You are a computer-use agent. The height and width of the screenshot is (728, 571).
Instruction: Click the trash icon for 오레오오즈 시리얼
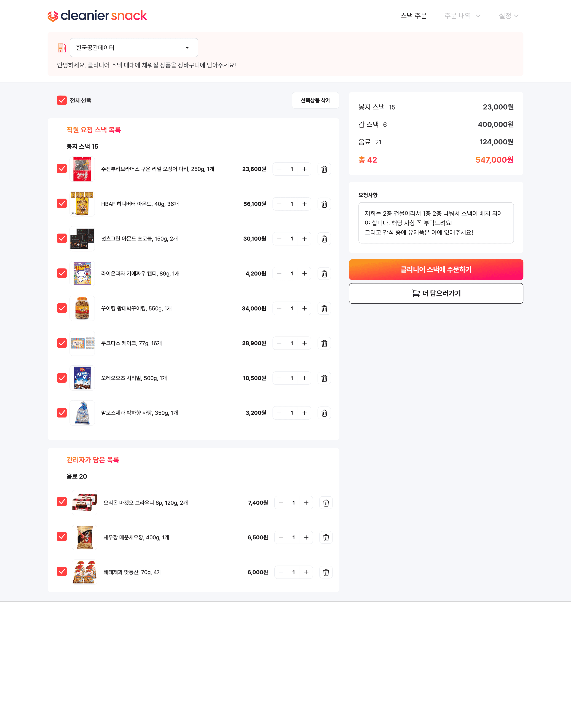(324, 378)
